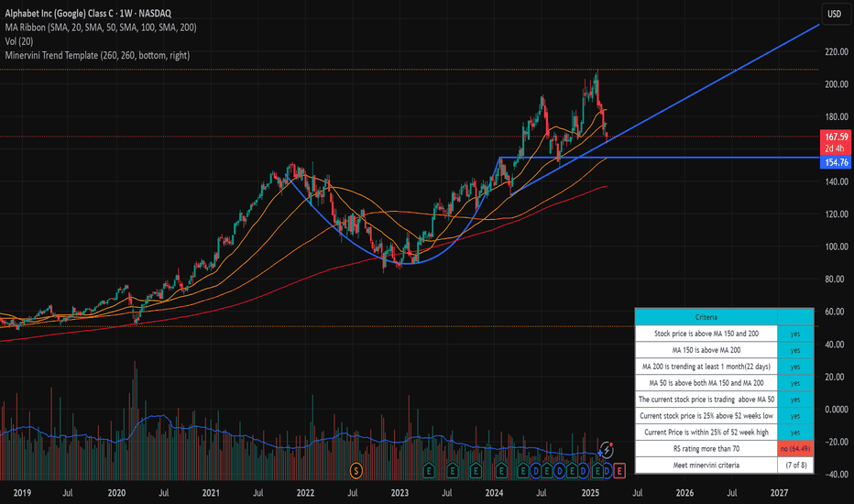Click 'MA 50 is above both MA 150 and MA 200'
This screenshot has width=854, height=504.
706,383
